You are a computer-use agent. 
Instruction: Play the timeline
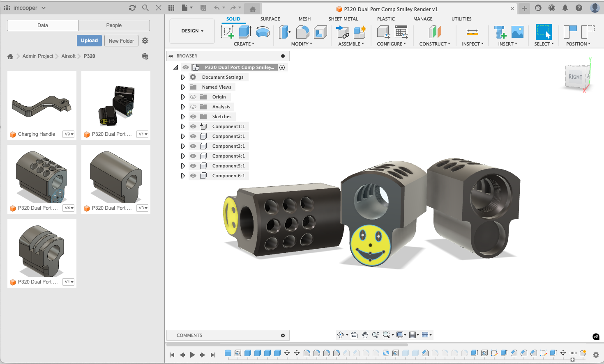(192, 355)
